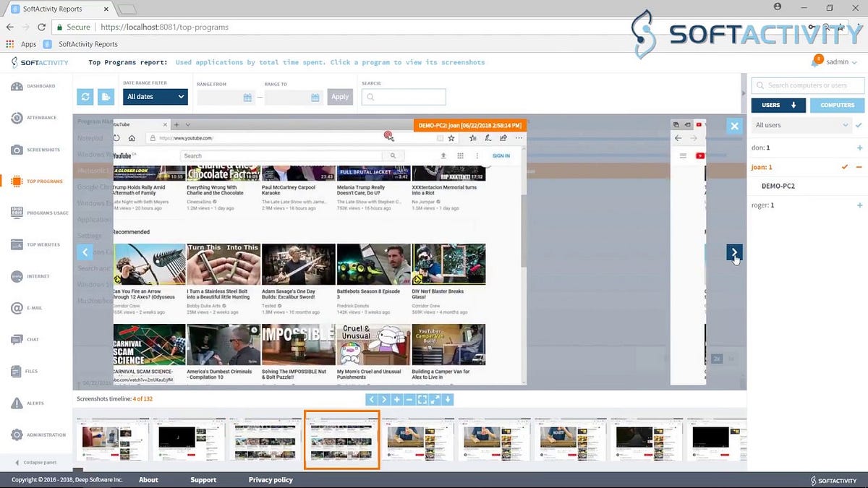Viewport: 868px width, 488px height.
Task: Open the Dashboard section in sidebar
Action: click(x=36, y=86)
